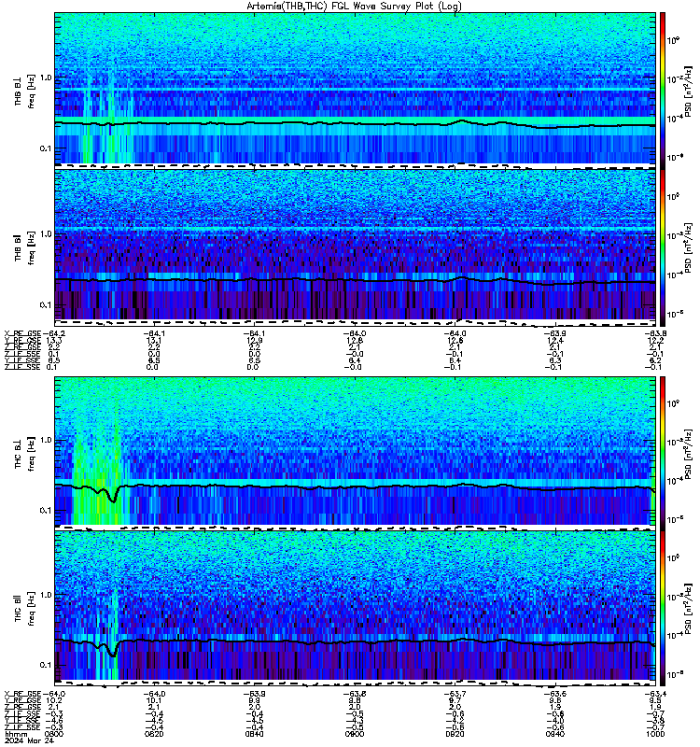The height and width of the screenshot is (747, 700).
Task: Click the '0.1' tick in THB B∥ panel
Action: click(x=46, y=305)
